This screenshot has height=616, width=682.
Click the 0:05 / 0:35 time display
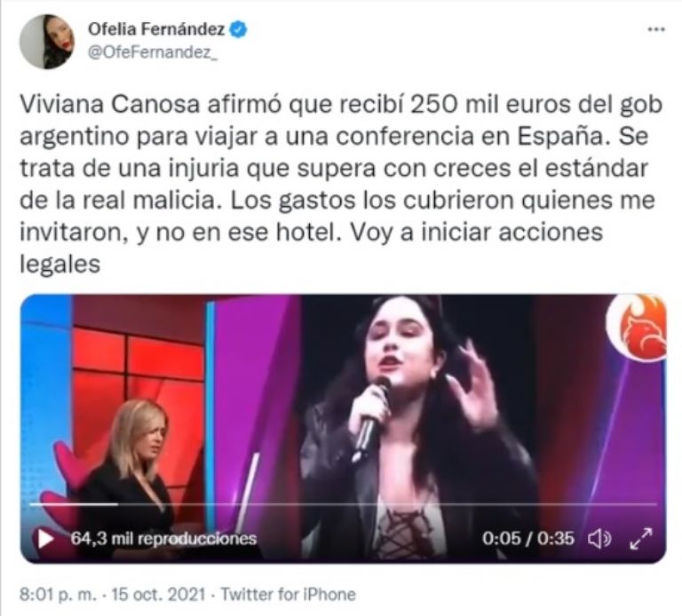coord(528,539)
